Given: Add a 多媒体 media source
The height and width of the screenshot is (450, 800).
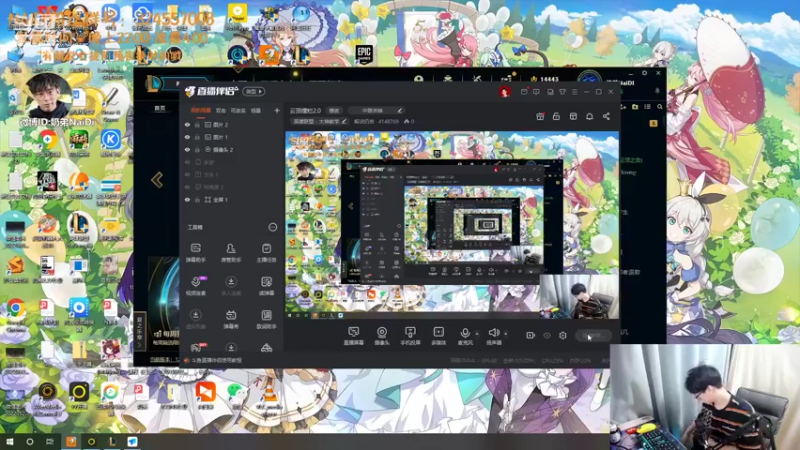Looking at the screenshot, I should (x=438, y=336).
